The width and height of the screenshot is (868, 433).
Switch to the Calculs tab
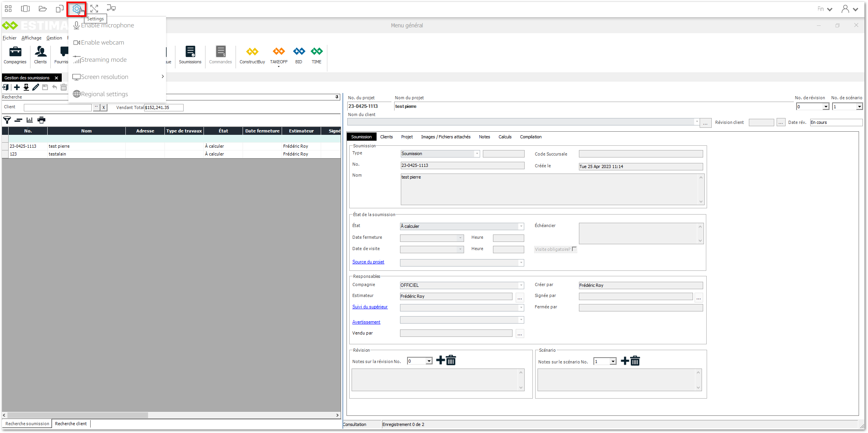pyautogui.click(x=505, y=137)
